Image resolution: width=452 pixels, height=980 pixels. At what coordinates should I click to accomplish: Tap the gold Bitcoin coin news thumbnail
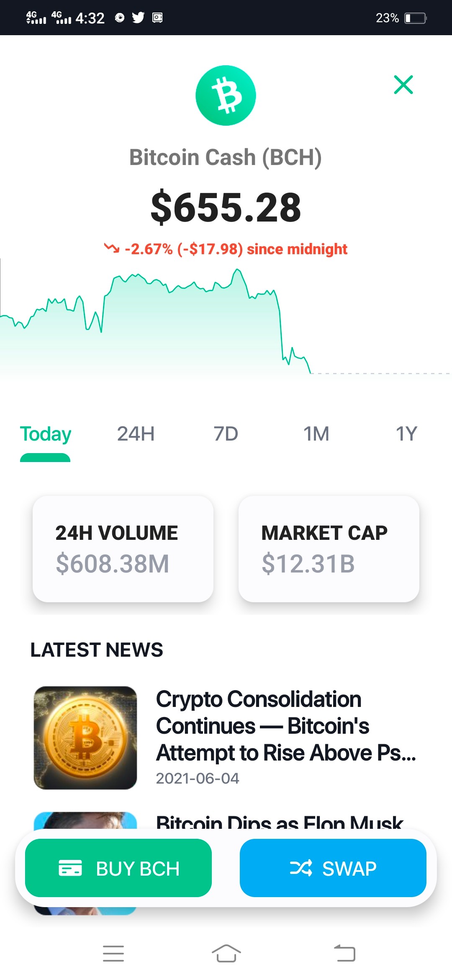coord(85,738)
